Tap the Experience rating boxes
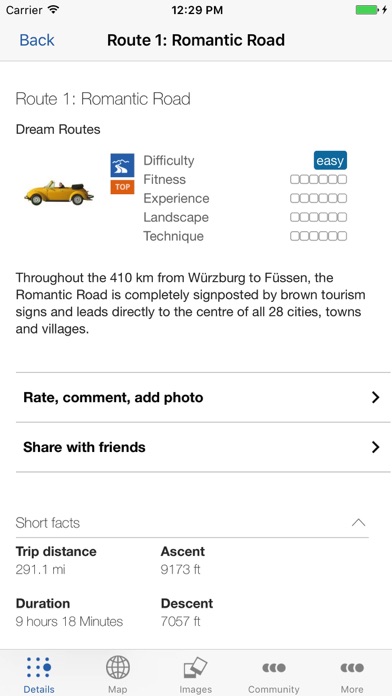 click(318, 198)
